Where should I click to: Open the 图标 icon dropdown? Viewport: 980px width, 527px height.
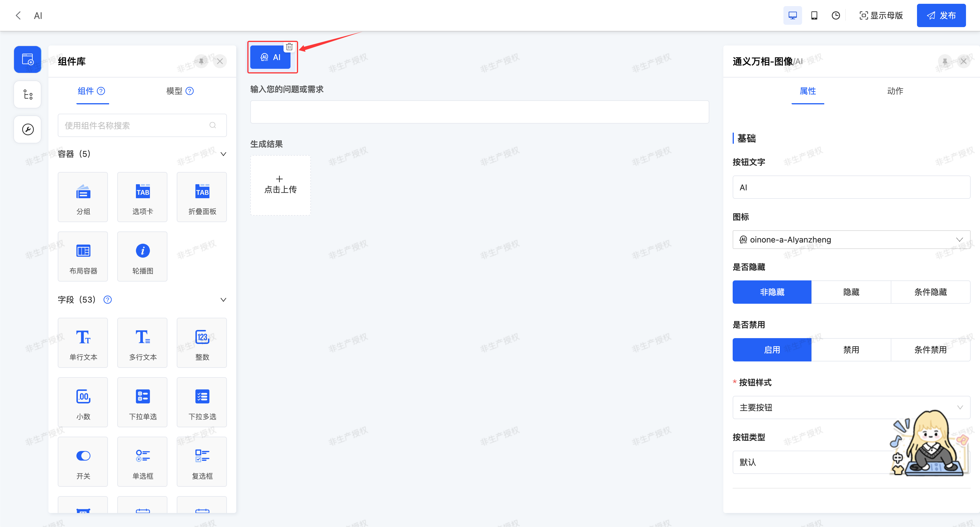(x=851, y=240)
